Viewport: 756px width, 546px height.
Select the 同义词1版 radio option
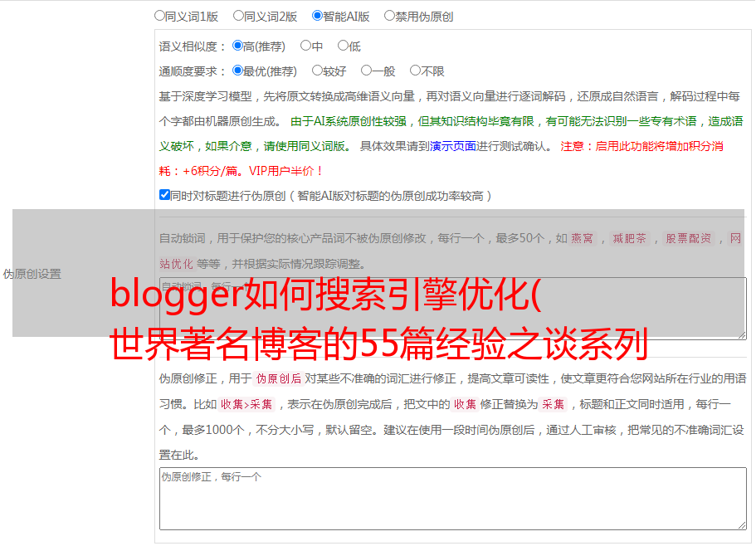click(x=159, y=16)
